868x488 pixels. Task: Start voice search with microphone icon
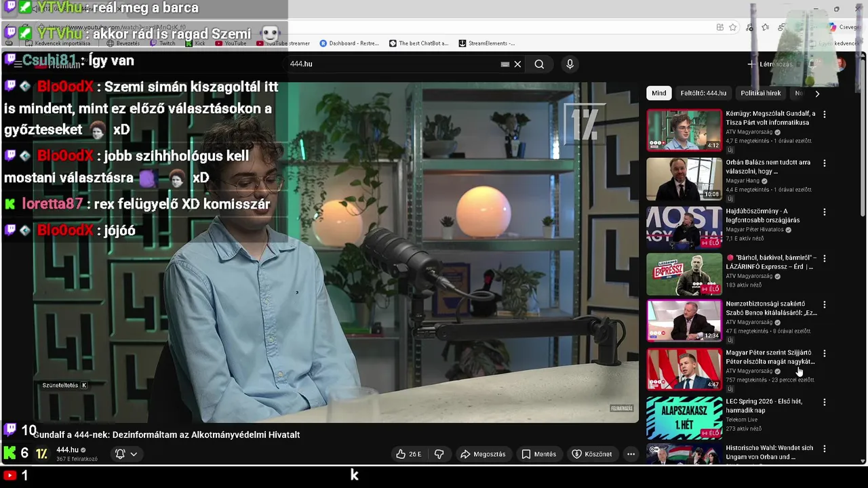(570, 64)
